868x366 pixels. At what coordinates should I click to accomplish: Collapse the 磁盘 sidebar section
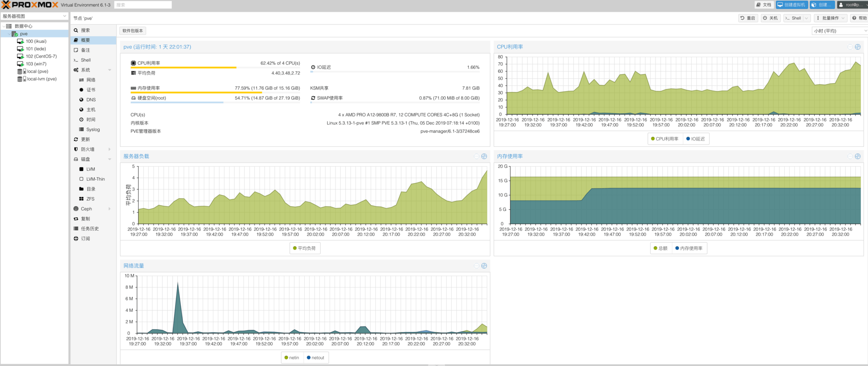click(109, 160)
